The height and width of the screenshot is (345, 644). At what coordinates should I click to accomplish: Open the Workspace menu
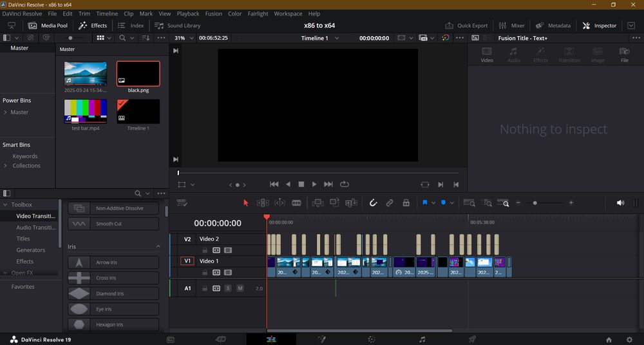coord(288,14)
